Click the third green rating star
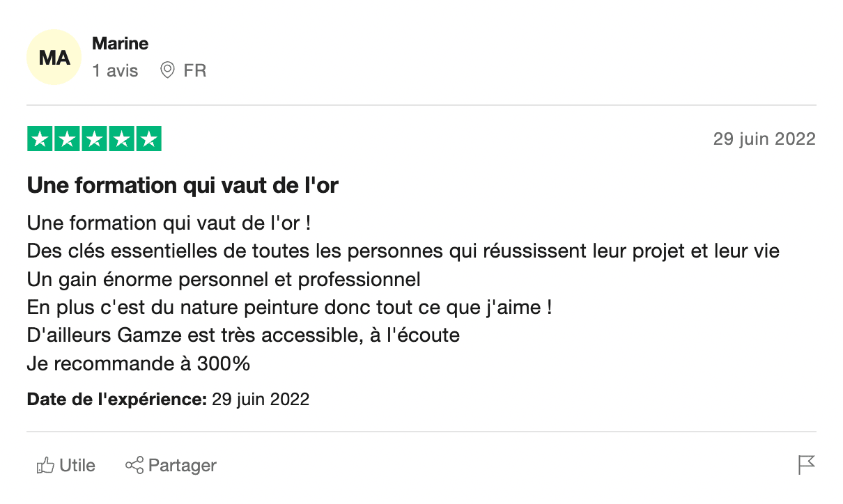Viewport: 843px width, 504px height. [x=94, y=139]
